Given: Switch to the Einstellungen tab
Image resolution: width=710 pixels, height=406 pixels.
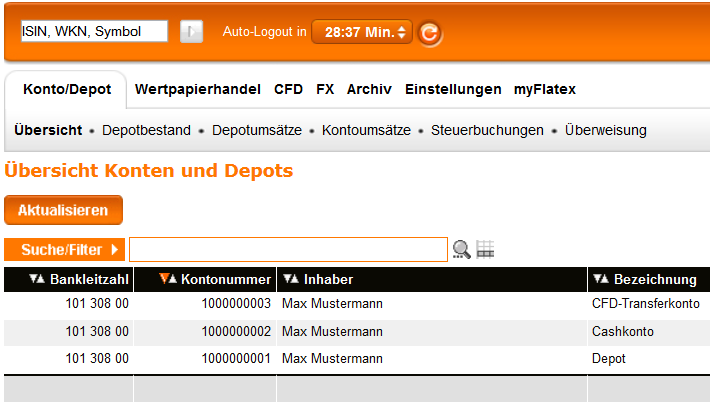Looking at the screenshot, I should click(x=453, y=89).
